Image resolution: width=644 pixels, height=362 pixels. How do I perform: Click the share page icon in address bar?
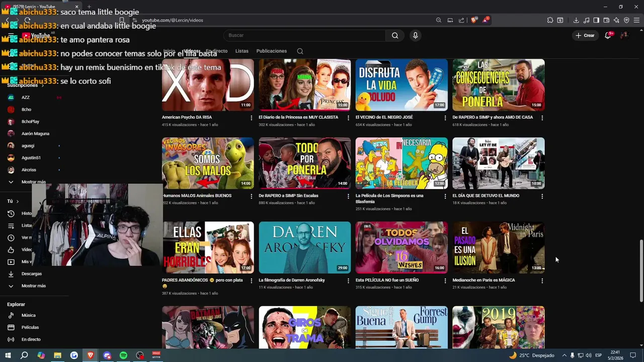tap(461, 20)
